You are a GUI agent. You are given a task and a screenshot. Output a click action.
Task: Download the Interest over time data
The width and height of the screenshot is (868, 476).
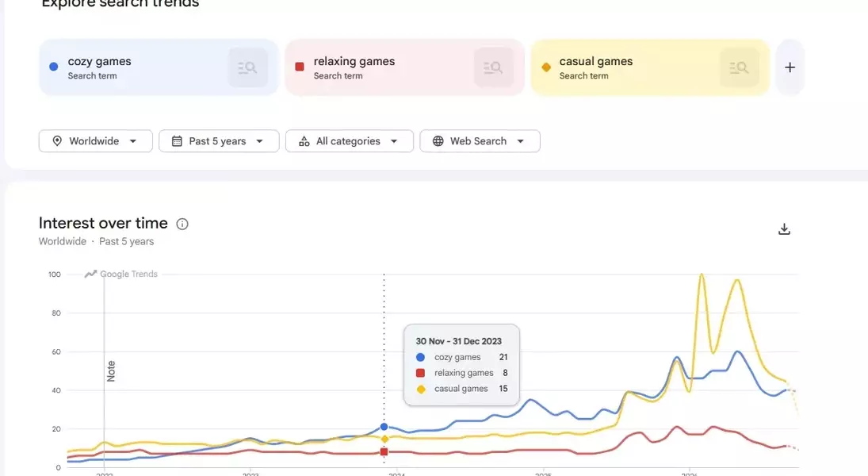(785, 229)
